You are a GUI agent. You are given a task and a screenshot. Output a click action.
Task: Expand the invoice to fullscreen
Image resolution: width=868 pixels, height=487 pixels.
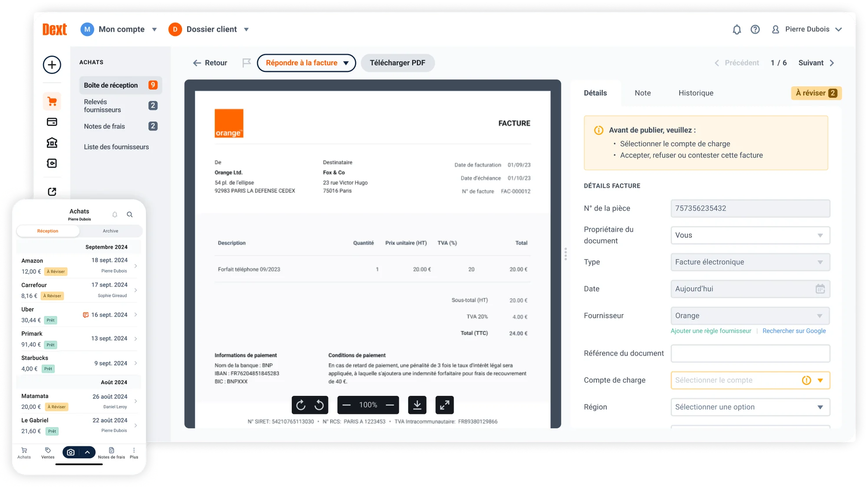444,405
